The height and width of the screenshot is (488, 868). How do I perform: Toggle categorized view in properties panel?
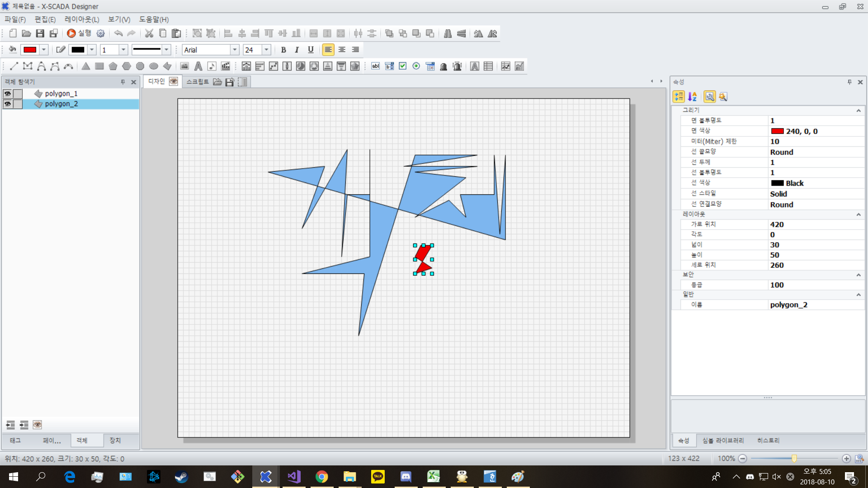[679, 97]
